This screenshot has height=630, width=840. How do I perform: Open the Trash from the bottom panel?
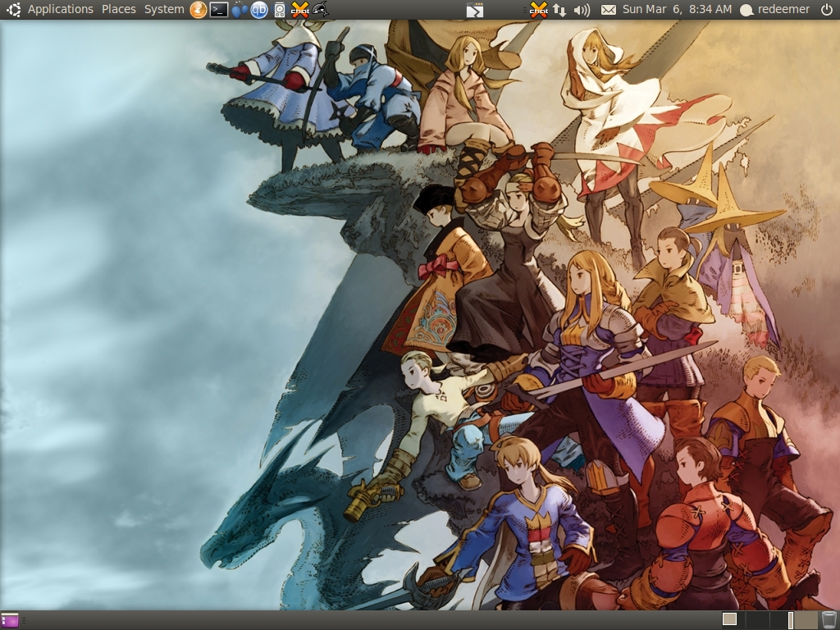coord(829,620)
